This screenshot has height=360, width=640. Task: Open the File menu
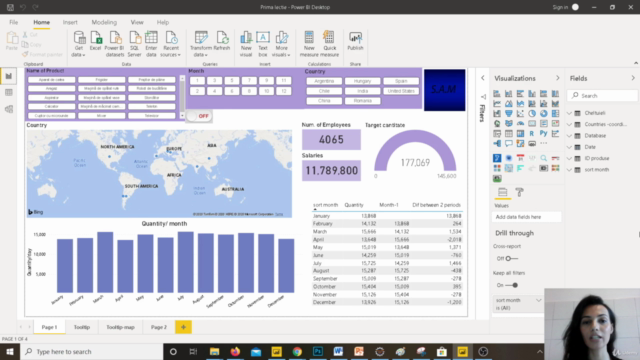point(13,22)
